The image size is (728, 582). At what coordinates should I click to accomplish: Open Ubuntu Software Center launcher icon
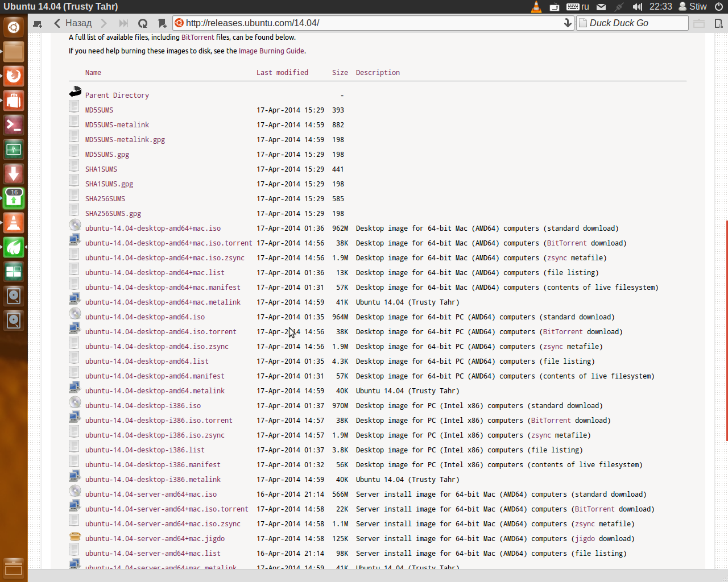[14, 101]
